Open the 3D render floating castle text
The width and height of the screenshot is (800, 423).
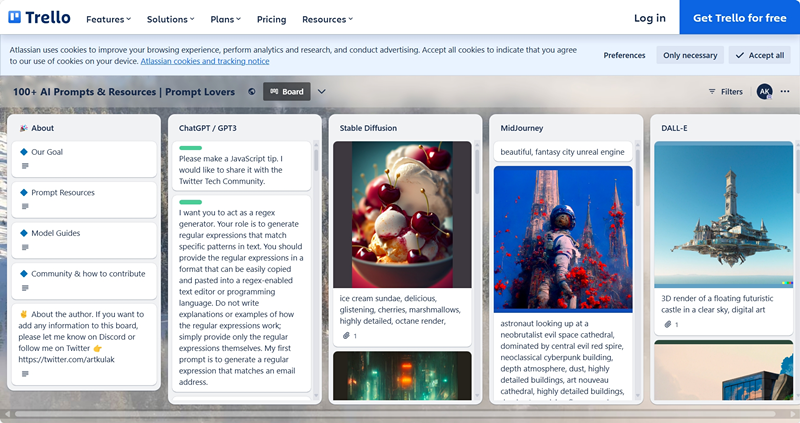[x=717, y=304]
